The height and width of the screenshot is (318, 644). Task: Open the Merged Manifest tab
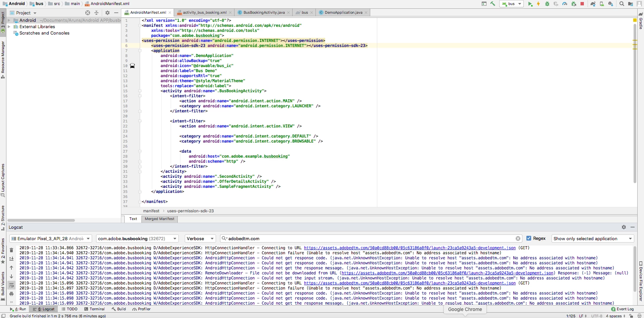coord(160,219)
